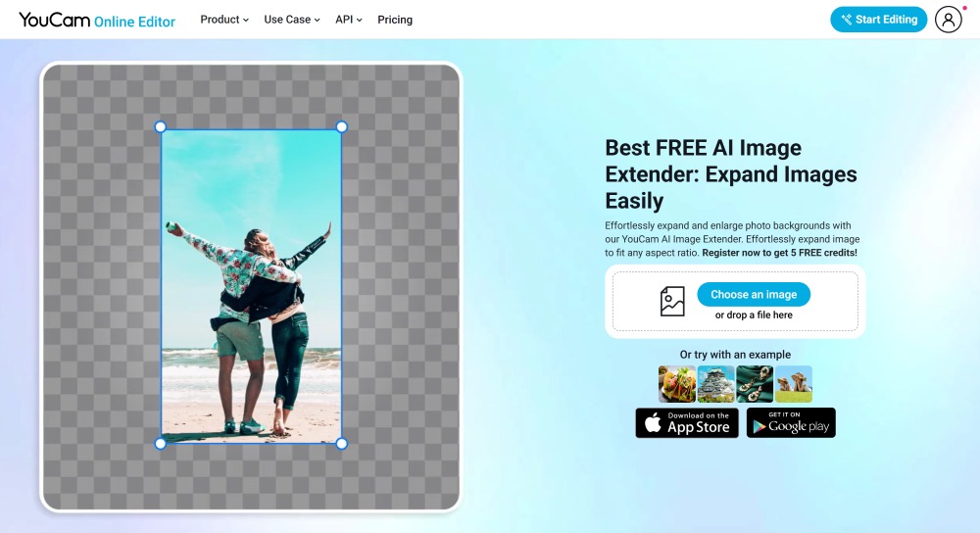Click the YouCam Online Editor logo
980x533 pixels.
pos(97,20)
